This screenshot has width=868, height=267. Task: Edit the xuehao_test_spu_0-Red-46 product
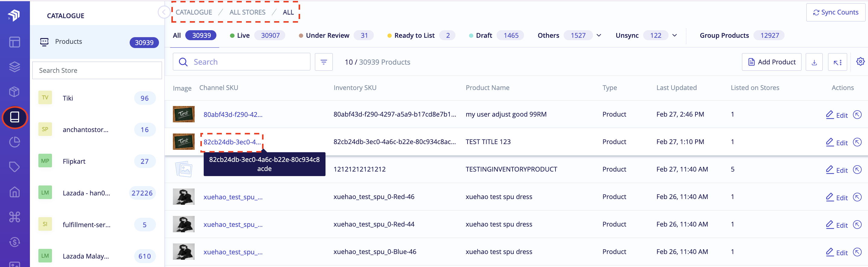coord(837,197)
